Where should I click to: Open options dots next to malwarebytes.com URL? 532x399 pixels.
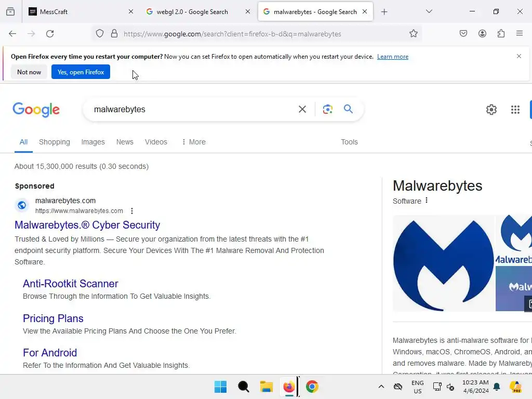coord(132,211)
